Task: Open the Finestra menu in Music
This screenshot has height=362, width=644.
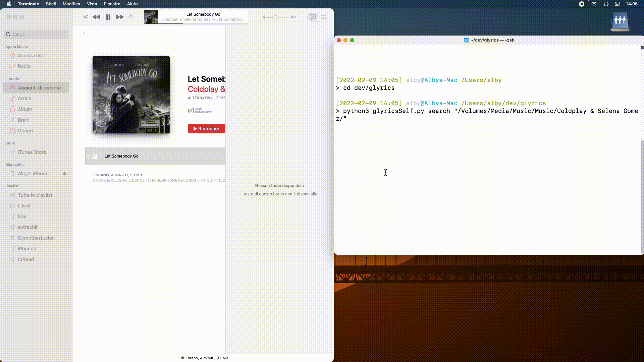Action: pos(112,4)
